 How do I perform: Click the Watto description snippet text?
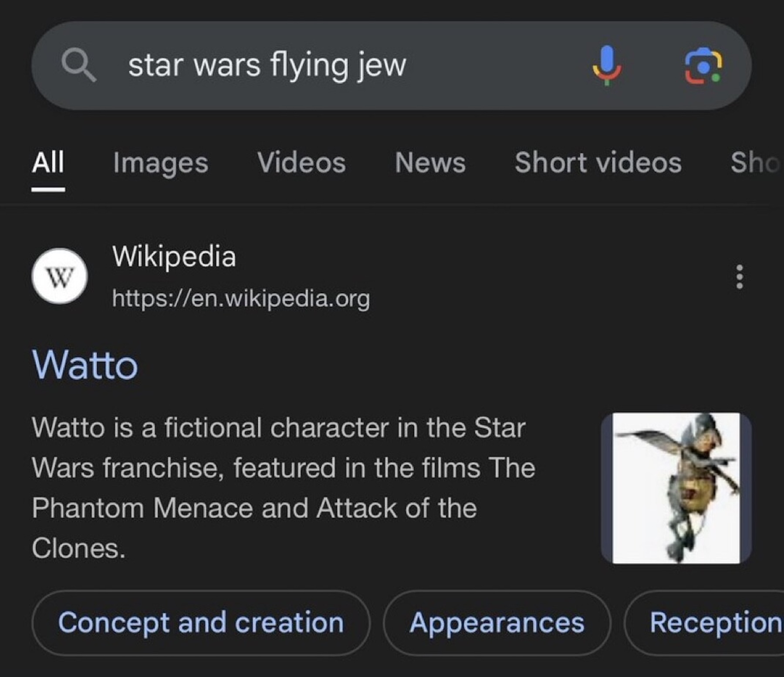(283, 488)
